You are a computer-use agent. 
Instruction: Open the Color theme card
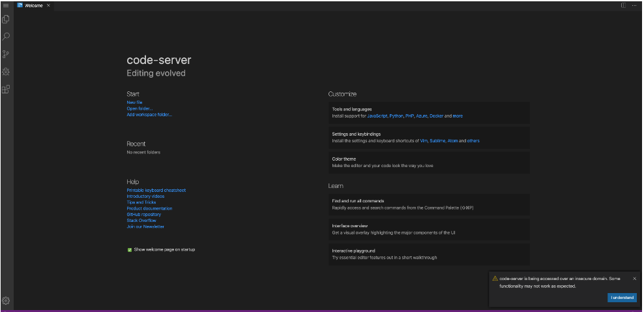tap(429, 163)
